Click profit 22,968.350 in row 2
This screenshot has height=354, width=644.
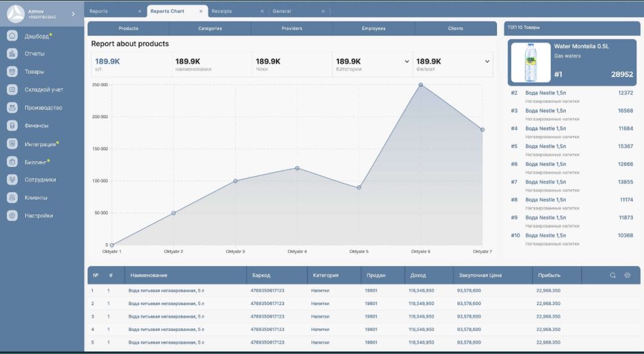[x=548, y=304]
